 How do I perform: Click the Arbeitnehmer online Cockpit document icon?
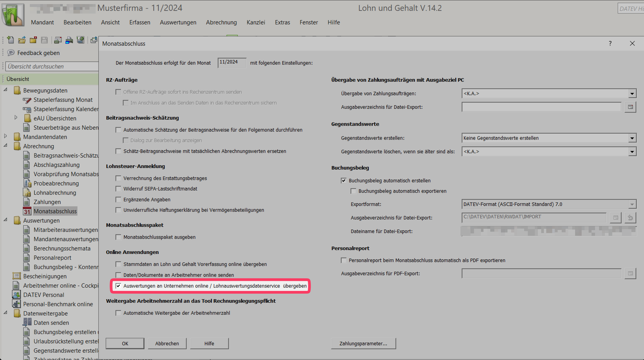pyautogui.click(x=16, y=285)
